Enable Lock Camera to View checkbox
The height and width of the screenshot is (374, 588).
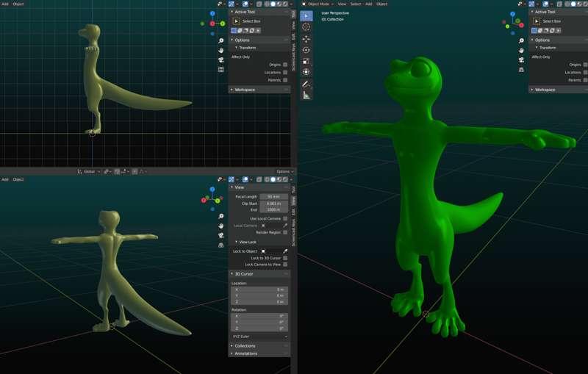285,265
